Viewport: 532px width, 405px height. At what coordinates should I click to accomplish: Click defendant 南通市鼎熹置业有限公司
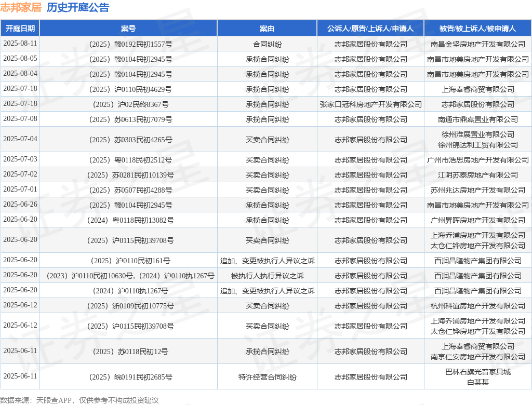[478, 120]
